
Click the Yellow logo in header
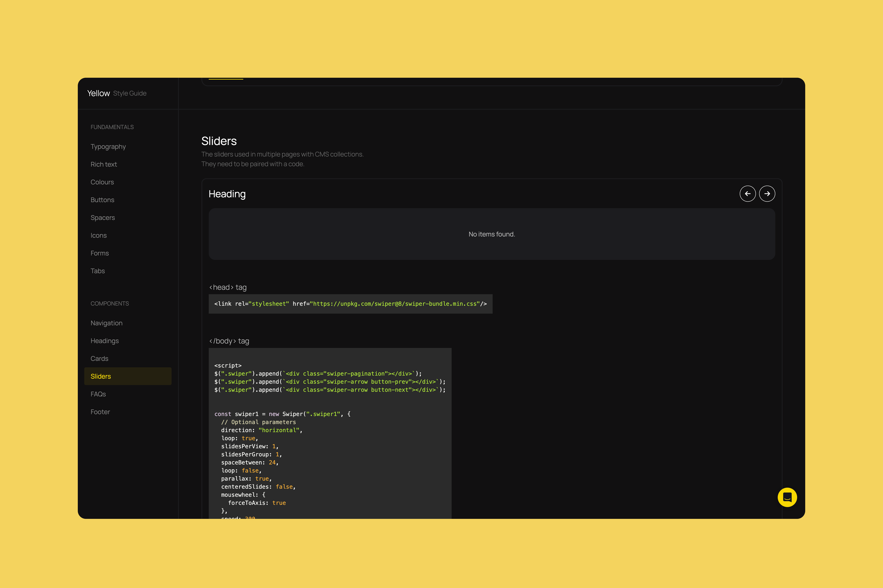point(98,93)
